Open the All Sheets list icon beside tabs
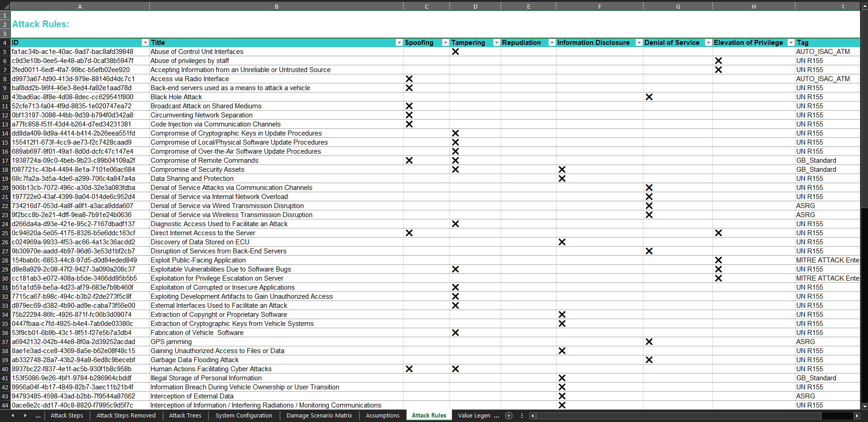 [x=522, y=416]
